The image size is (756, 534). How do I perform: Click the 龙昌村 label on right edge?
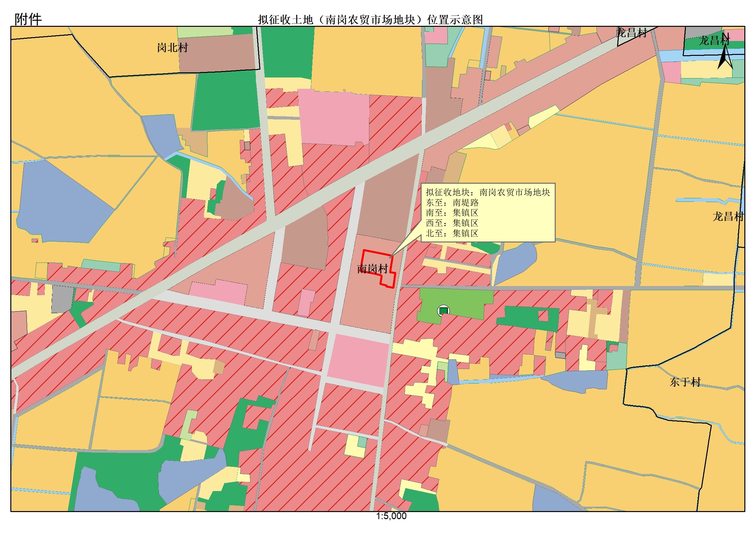[x=728, y=217]
